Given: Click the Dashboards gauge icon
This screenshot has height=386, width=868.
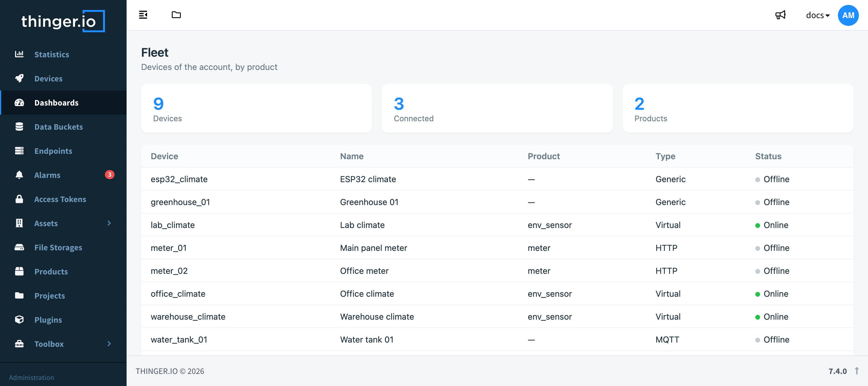Looking at the screenshot, I should (x=19, y=103).
